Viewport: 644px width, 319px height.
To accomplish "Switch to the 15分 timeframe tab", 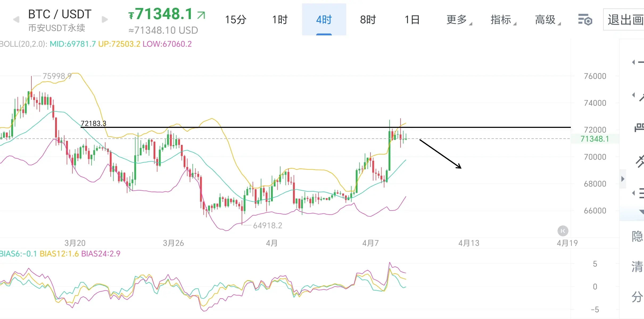I will coord(236,20).
